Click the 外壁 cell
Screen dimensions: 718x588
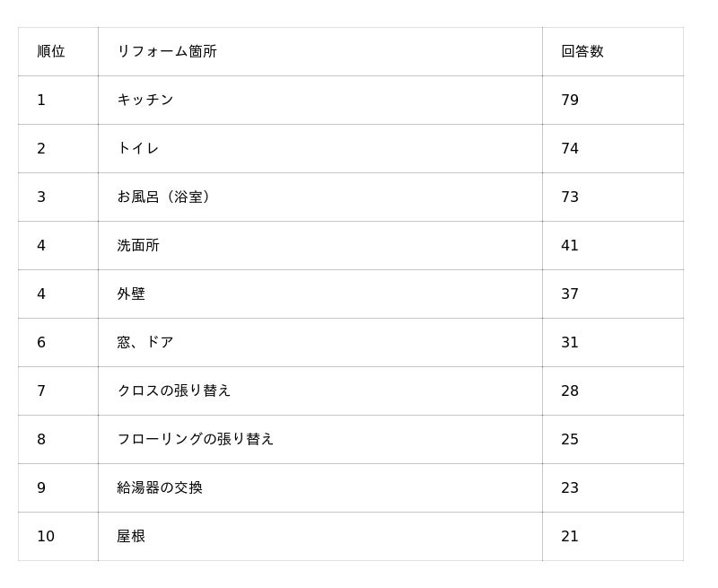(131, 294)
